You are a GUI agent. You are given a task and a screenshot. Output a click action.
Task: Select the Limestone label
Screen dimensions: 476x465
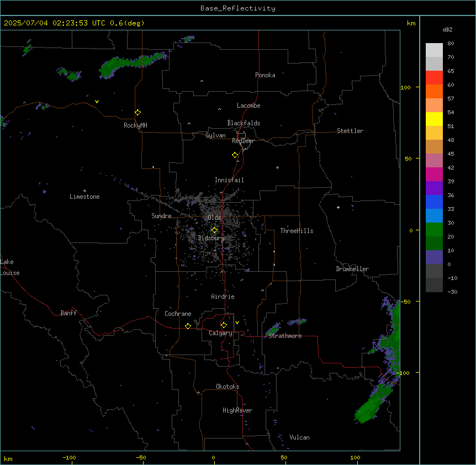point(84,197)
